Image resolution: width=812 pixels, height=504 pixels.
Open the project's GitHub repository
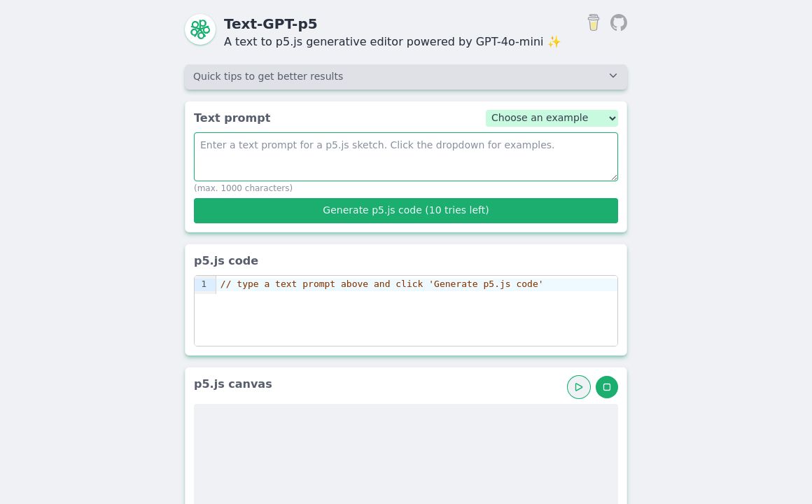(618, 22)
